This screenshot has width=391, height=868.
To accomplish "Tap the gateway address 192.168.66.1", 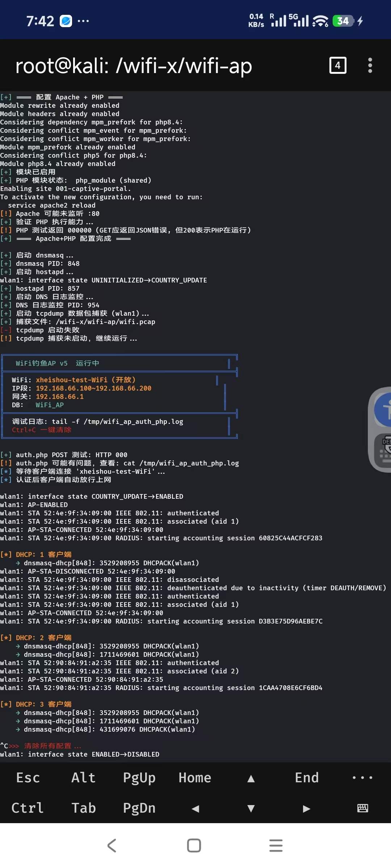I will [x=60, y=396].
